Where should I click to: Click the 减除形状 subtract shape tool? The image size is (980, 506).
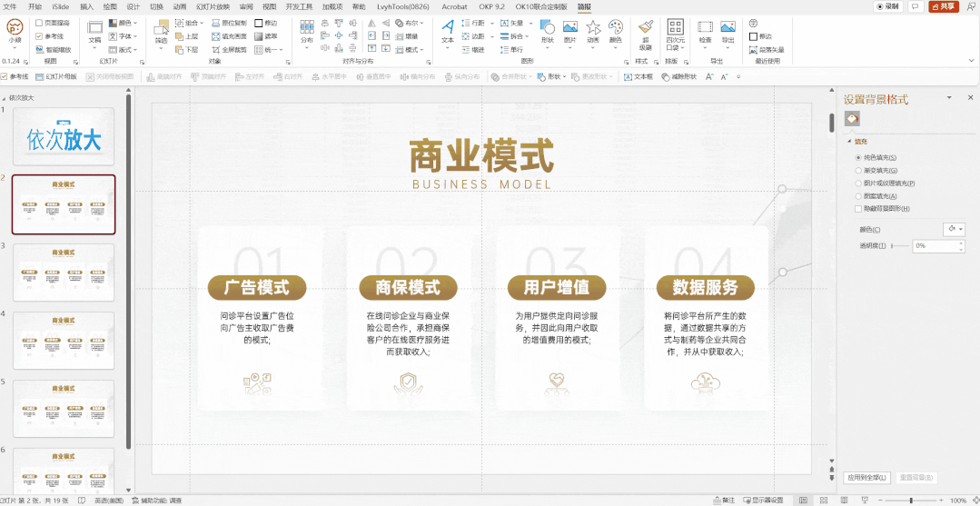click(678, 76)
